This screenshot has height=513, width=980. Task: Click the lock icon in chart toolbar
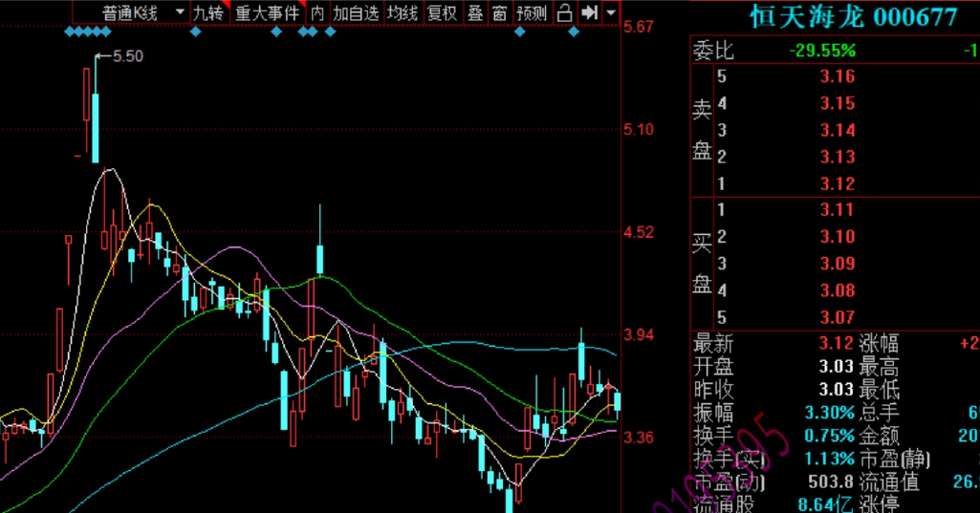point(564,12)
